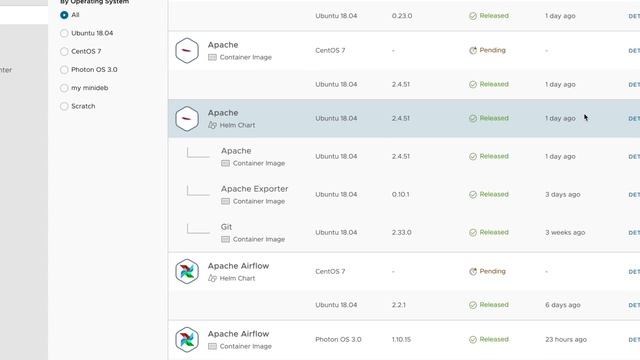Click Container Image icon under Apache Exporter

tap(225, 201)
